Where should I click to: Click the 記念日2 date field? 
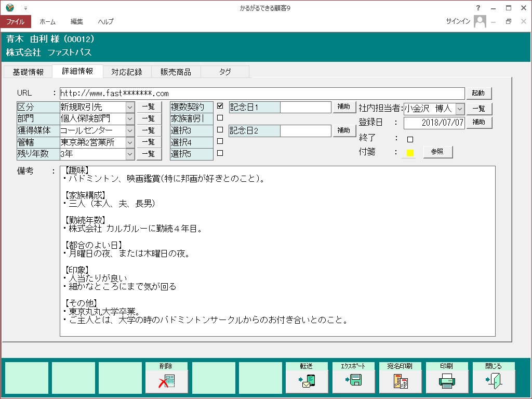[305, 130]
